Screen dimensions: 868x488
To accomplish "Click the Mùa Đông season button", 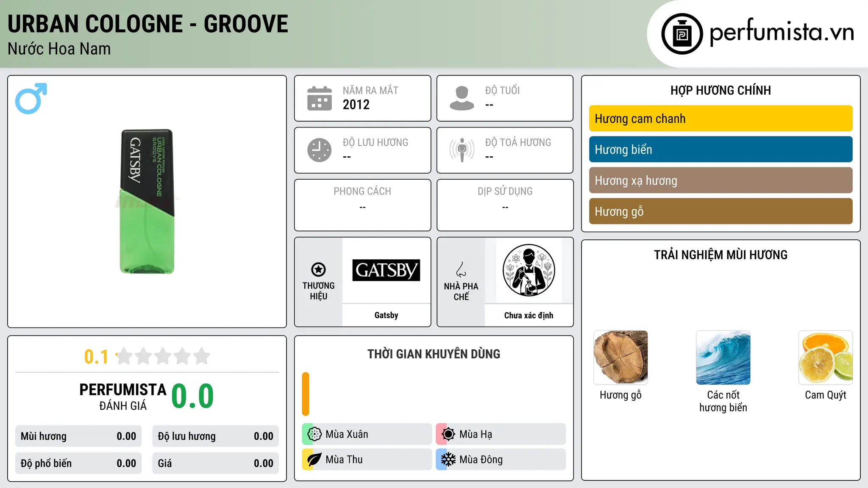I will [x=501, y=460].
